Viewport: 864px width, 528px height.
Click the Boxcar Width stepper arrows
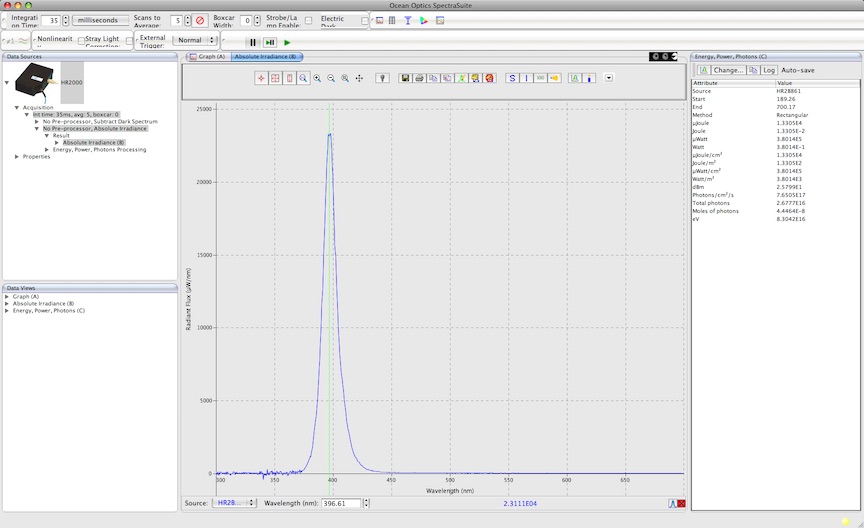click(257, 20)
